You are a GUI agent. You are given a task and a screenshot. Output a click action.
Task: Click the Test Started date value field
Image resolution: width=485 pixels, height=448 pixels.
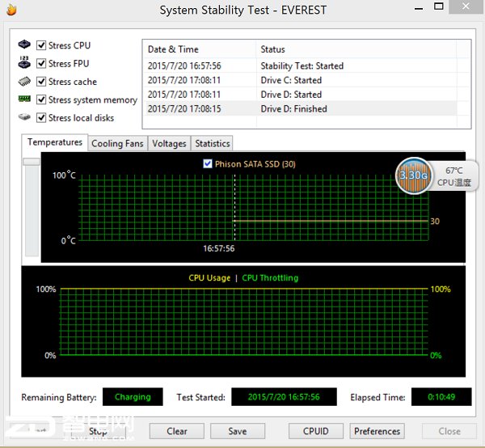284,396
